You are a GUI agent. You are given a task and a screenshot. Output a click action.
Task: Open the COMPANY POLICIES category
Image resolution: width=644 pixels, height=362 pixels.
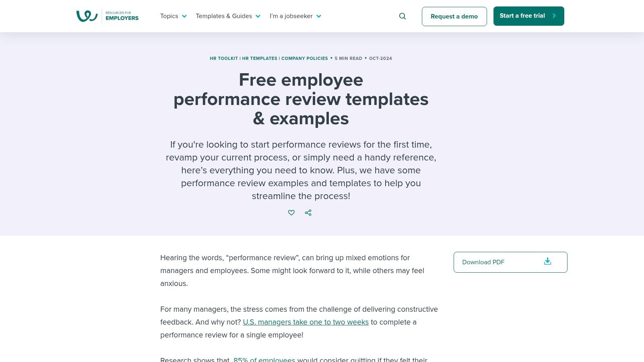[305, 58]
